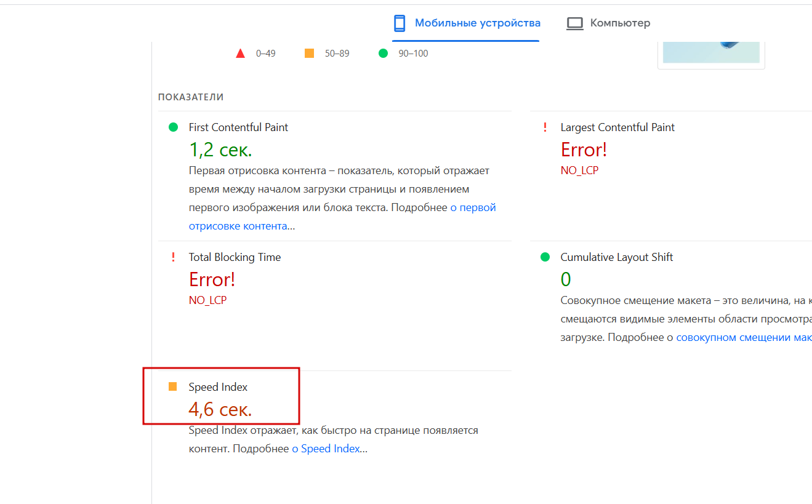Click the page screenshot thumbnail
Image resolution: width=812 pixels, height=504 pixels.
click(711, 54)
